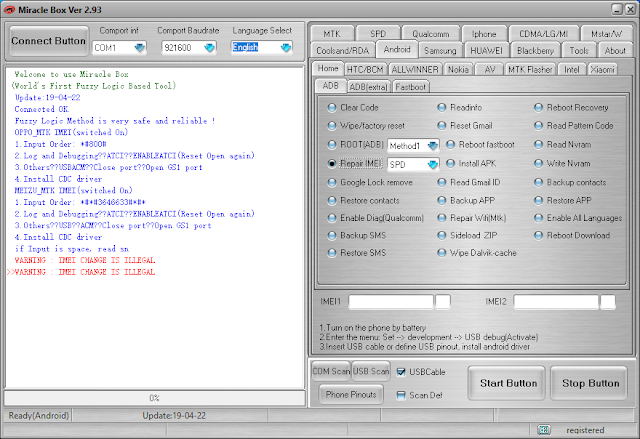Image resolution: width=640 pixels, height=439 pixels.
Task: Select the Reboot Recovery option
Action: click(538, 108)
